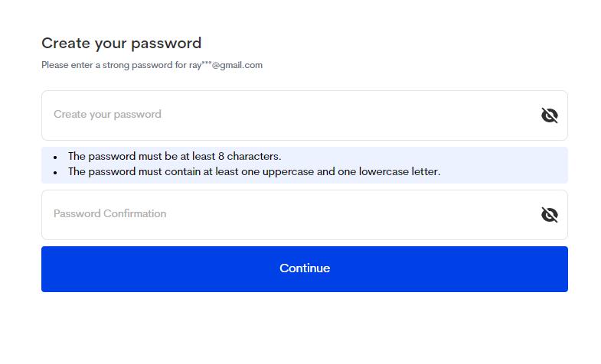Viewport: 601px width, 364px height.
Task: Click the 'Create your password' placeholder text
Action: click(x=107, y=115)
